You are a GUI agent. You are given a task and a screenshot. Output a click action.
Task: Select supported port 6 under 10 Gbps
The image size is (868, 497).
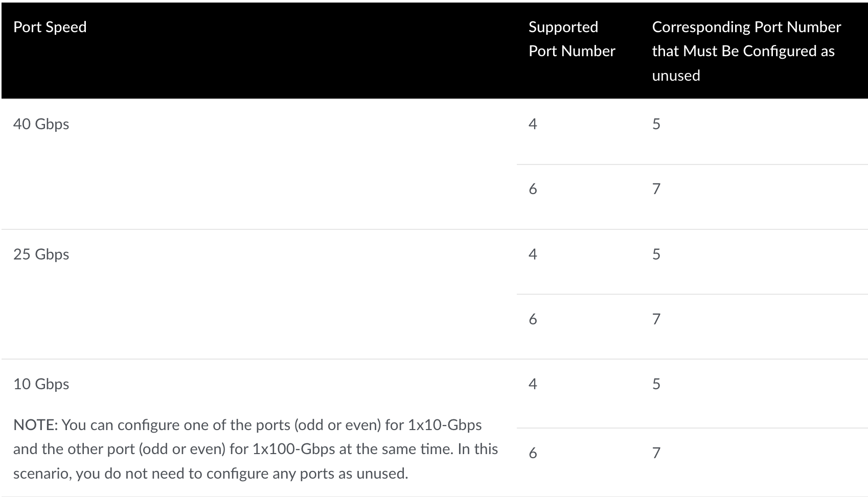click(533, 453)
